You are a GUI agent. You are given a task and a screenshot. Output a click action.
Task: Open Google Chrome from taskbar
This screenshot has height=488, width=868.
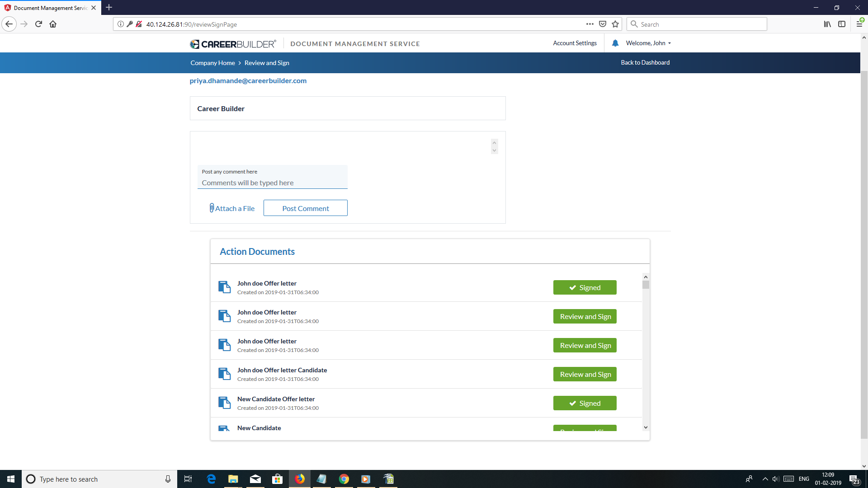(x=344, y=479)
